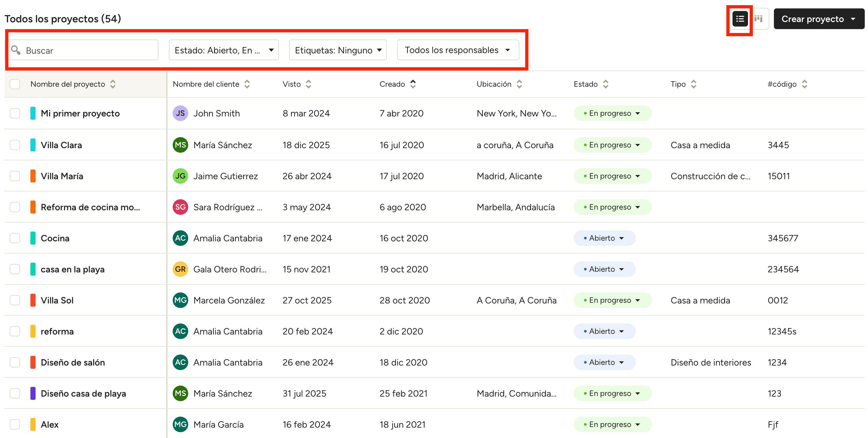Click John Smith's JS avatar
Image resolution: width=868 pixels, height=438 pixels.
click(x=180, y=114)
